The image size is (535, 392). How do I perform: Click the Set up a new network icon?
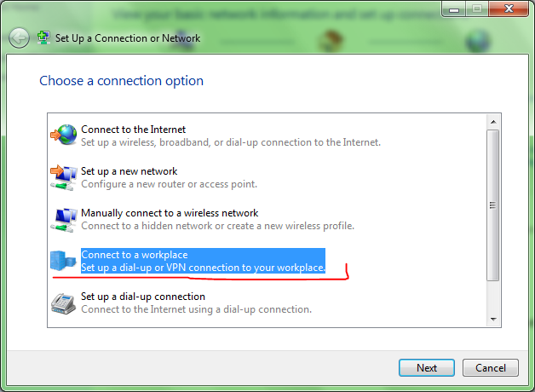[64, 177]
